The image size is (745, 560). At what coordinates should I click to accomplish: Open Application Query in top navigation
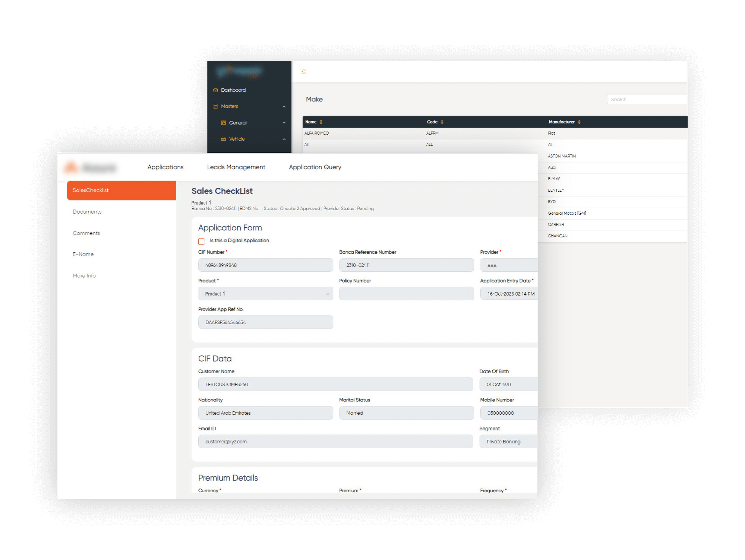315,167
